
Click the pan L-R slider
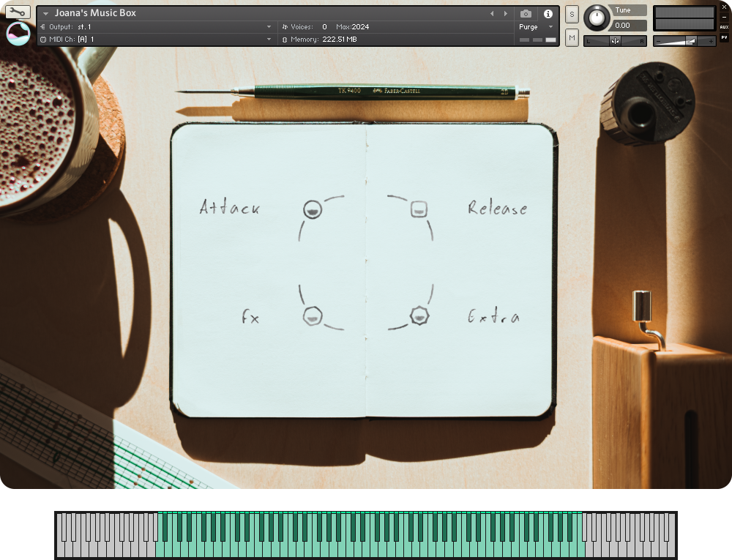click(x=616, y=41)
